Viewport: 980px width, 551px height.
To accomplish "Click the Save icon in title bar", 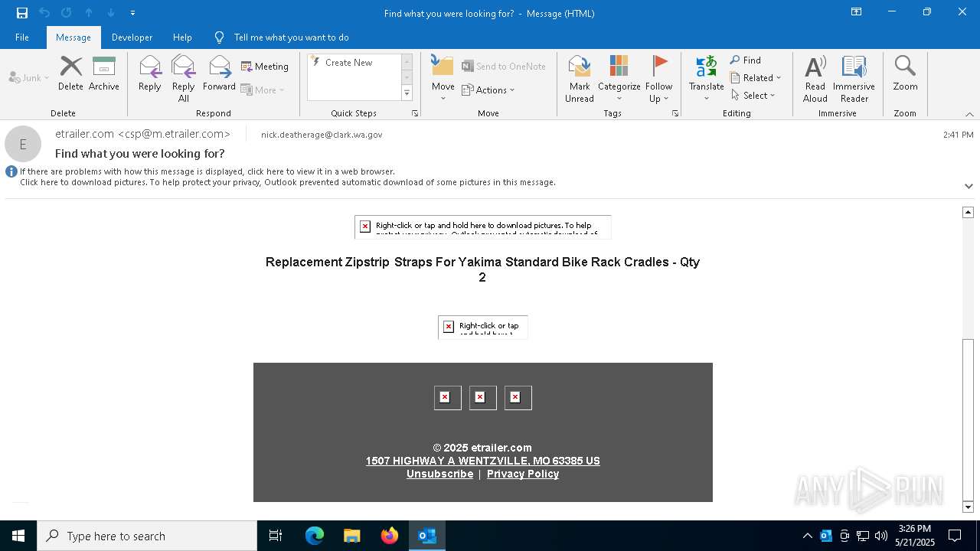I will [x=22, y=13].
